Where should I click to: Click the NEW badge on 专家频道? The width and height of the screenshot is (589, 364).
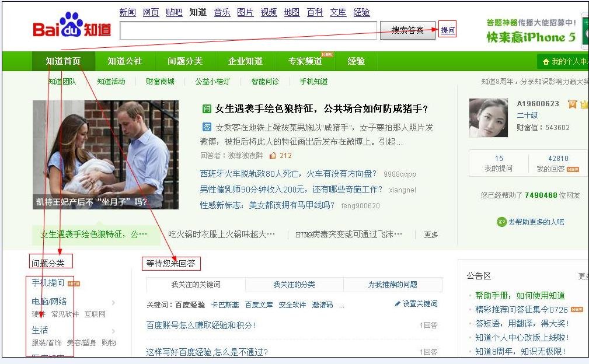(x=327, y=55)
